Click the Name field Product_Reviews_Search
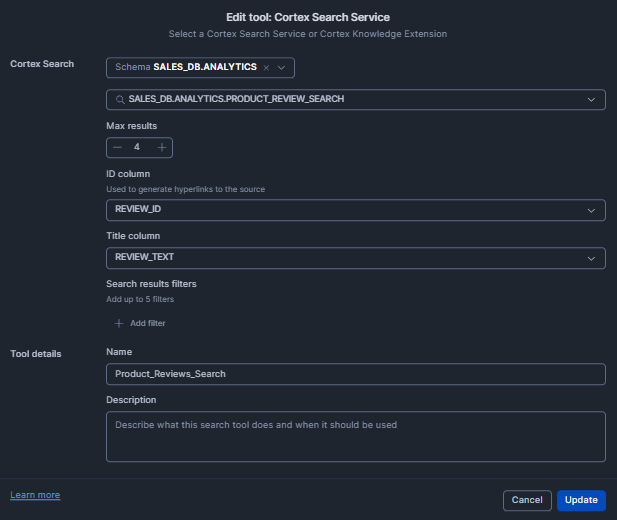 (x=356, y=374)
